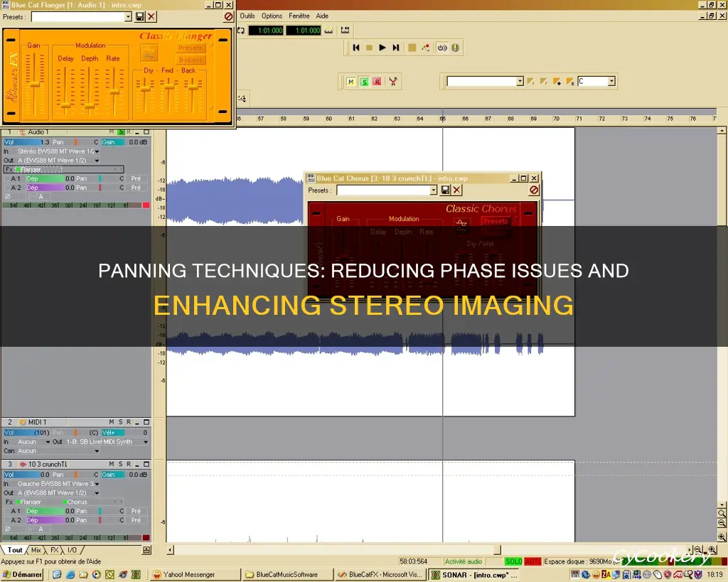The image size is (728, 582).
Task: Open the Options menu
Action: coord(272,16)
